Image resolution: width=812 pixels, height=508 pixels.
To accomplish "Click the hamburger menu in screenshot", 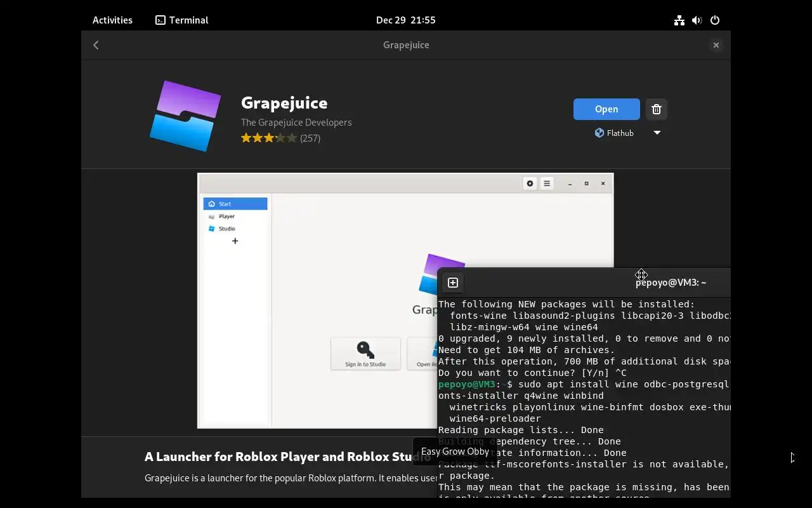I will click(546, 184).
